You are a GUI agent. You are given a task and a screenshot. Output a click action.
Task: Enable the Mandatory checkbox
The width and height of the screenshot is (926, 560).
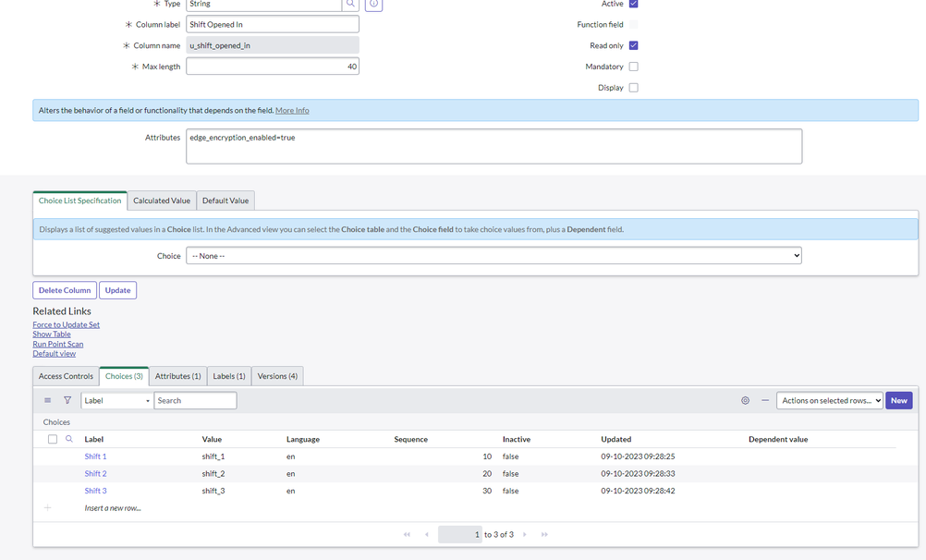point(634,67)
